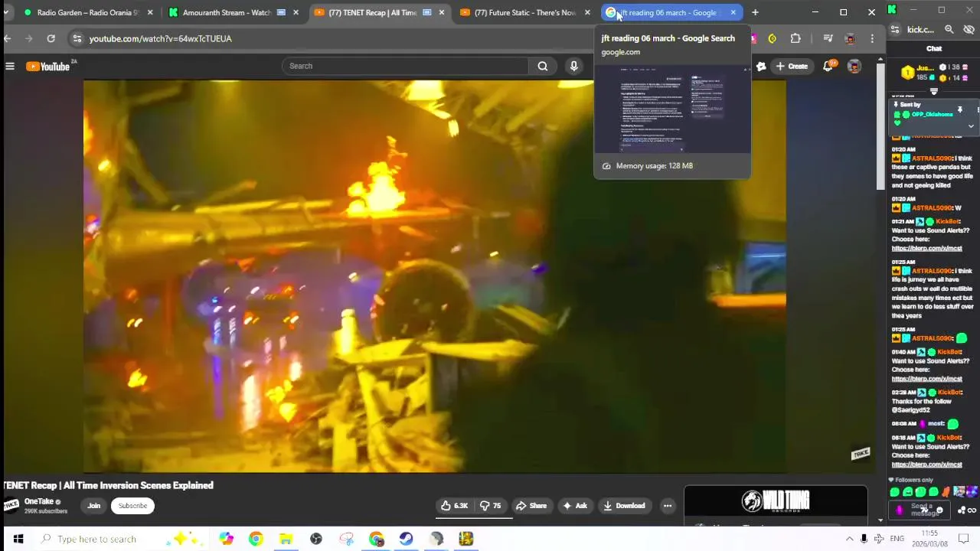Open the Chrome three-dot menu
Image resolution: width=980 pixels, height=551 pixels.
tap(872, 38)
